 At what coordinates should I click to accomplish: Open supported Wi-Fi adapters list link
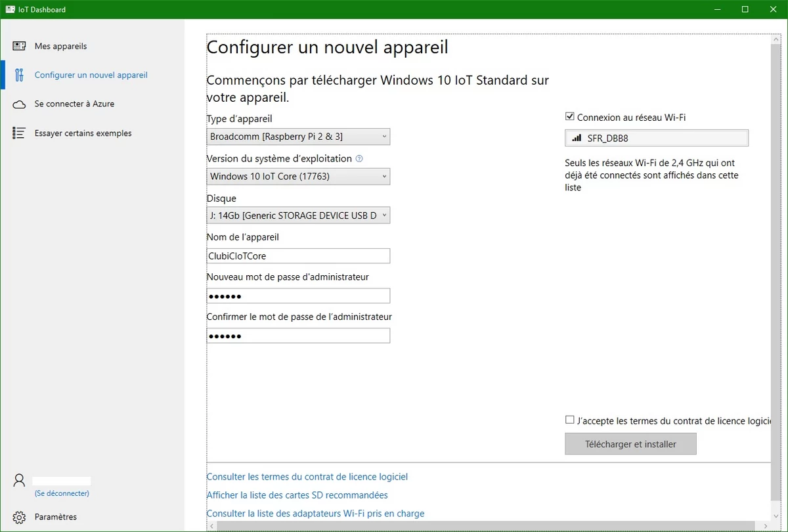[315, 514]
